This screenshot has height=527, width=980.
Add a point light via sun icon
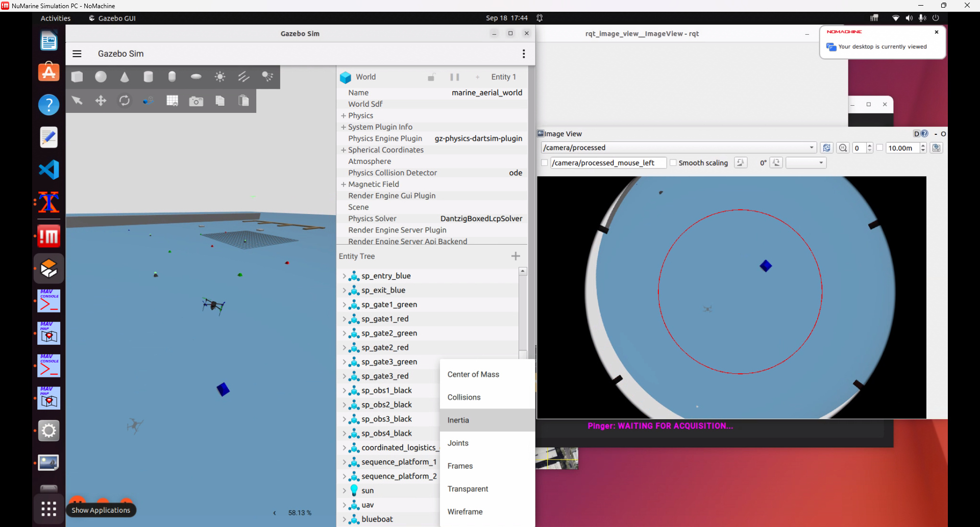click(x=220, y=77)
